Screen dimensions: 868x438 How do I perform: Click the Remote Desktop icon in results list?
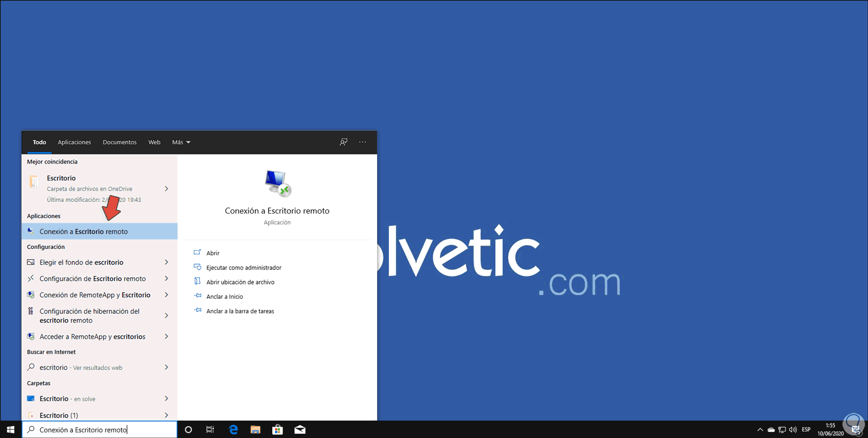31,231
